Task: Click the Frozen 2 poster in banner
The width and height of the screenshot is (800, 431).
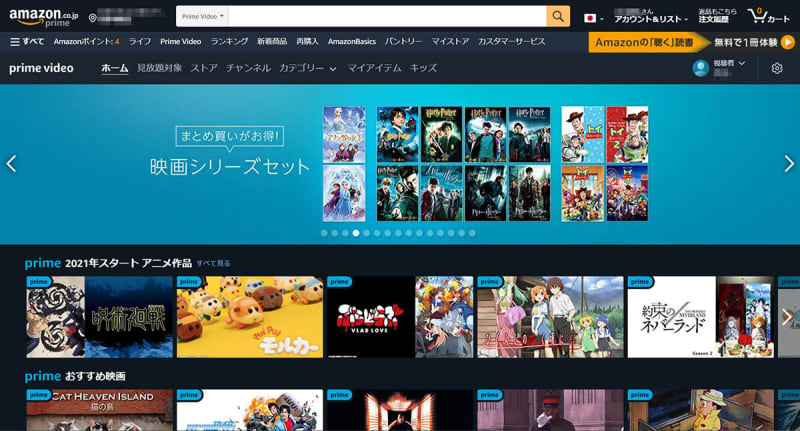Action: tap(344, 193)
